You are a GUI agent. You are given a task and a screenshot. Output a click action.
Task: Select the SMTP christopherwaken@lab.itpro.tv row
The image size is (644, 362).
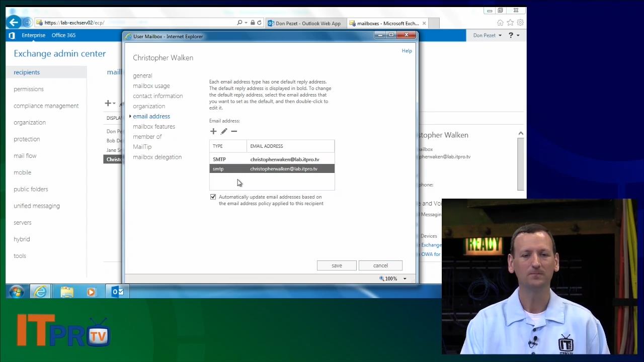[272, 159]
